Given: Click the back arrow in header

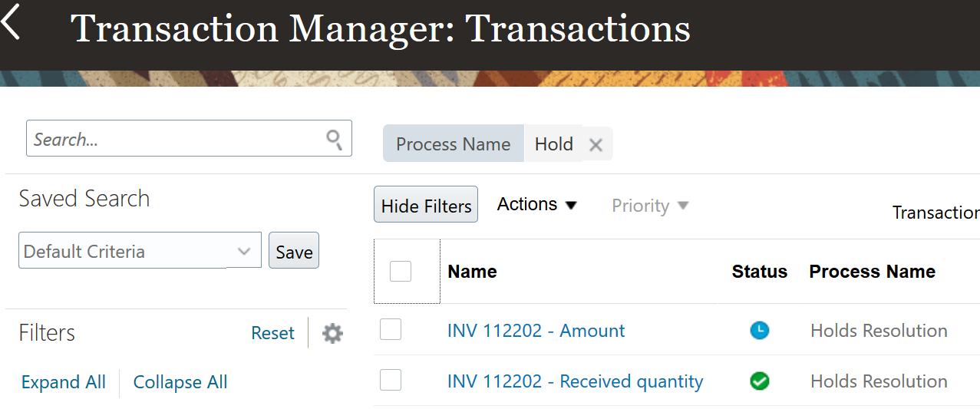Looking at the screenshot, I should pyautogui.click(x=12, y=22).
